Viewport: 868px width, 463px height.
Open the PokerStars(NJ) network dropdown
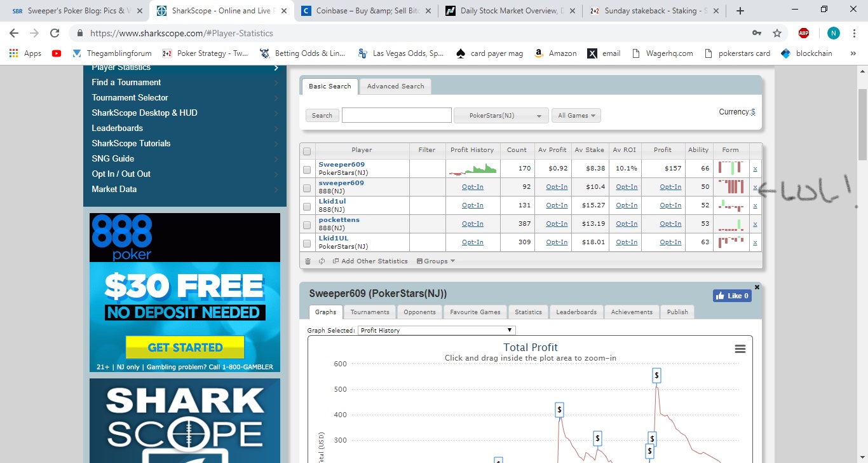pyautogui.click(x=501, y=115)
